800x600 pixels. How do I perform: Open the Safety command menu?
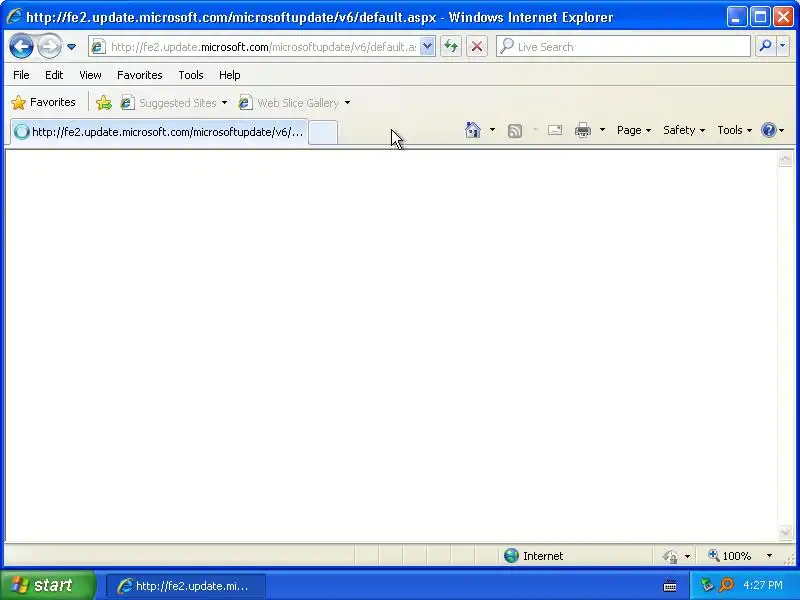[x=684, y=130]
